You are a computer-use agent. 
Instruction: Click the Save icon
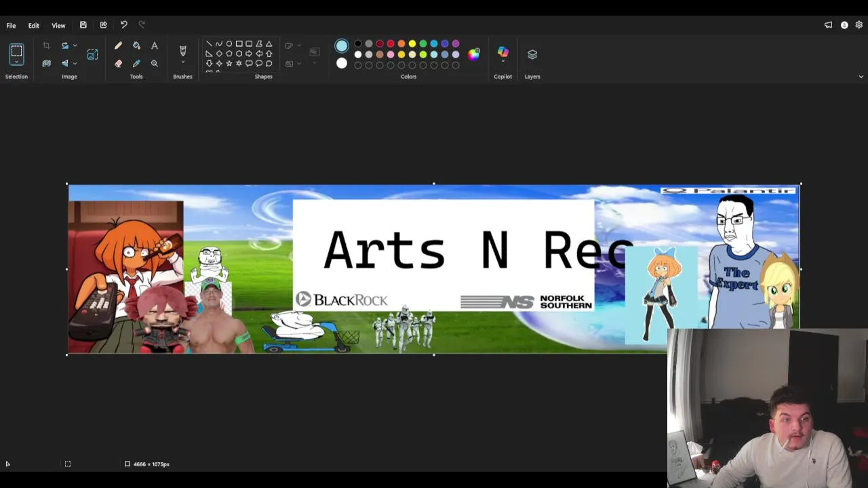(x=83, y=25)
